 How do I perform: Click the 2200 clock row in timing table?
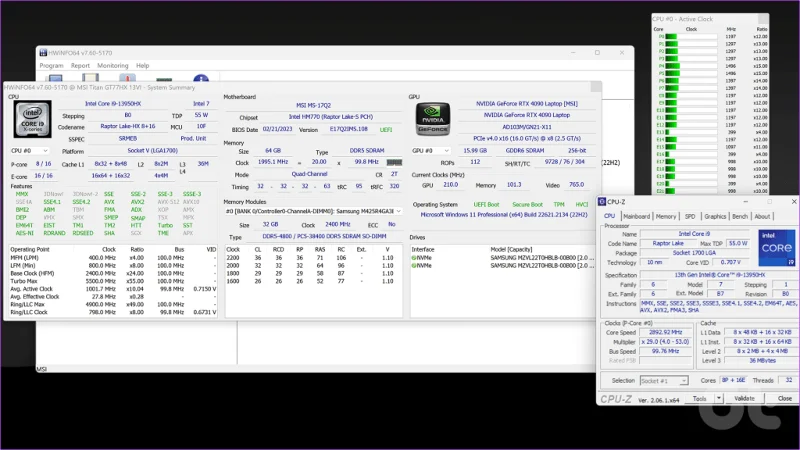tap(313, 258)
